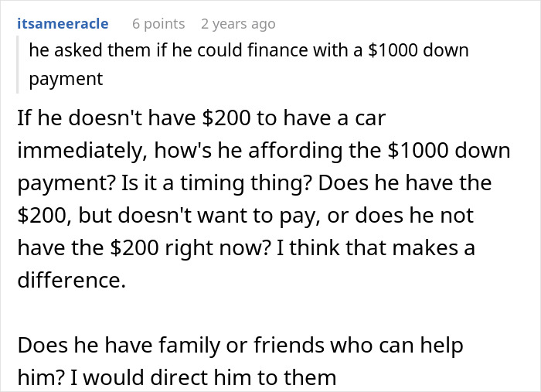Click the word "finance" in the quote
This screenshot has width=541, height=392.
point(271,51)
